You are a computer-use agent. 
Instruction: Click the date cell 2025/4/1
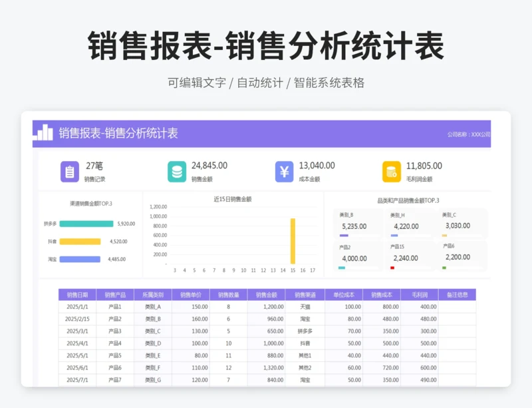click(77, 343)
